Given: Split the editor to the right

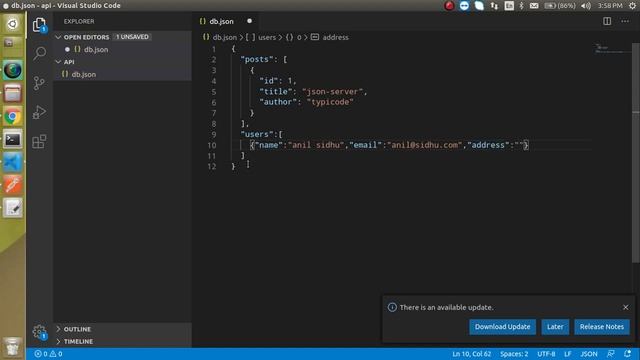Looking at the screenshot, I should pyautogui.click(x=607, y=21).
